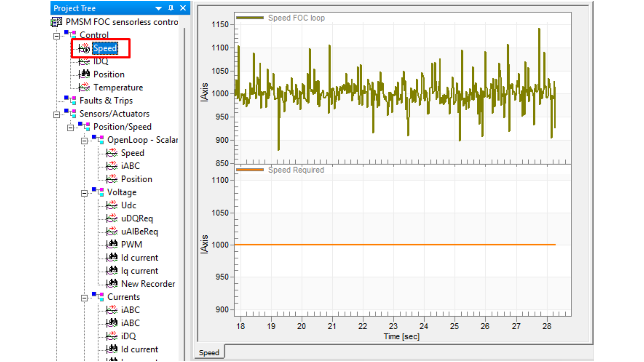Screen dimensions: 644x362
Task: Click the Speed FOC loop legend label
Action: [297, 18]
